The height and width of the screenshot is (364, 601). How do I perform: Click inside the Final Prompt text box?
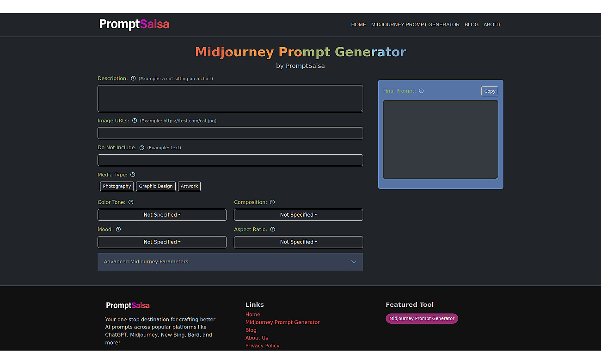441,140
